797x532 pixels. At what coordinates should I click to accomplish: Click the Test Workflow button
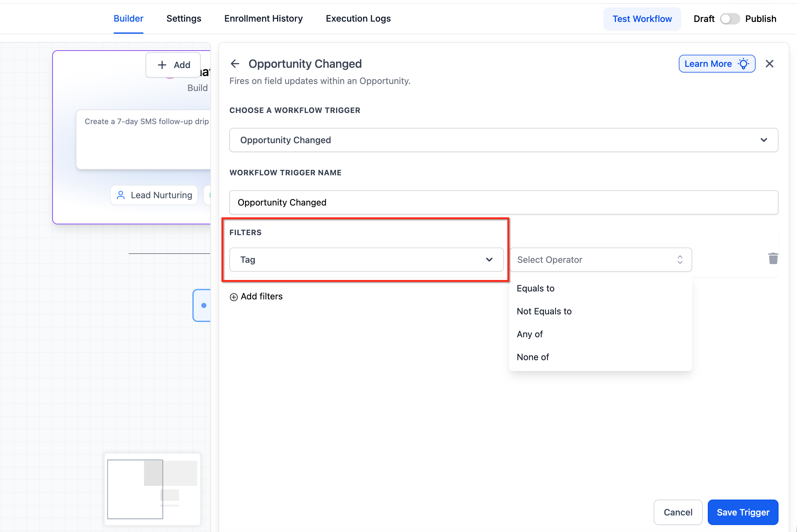pyautogui.click(x=642, y=19)
